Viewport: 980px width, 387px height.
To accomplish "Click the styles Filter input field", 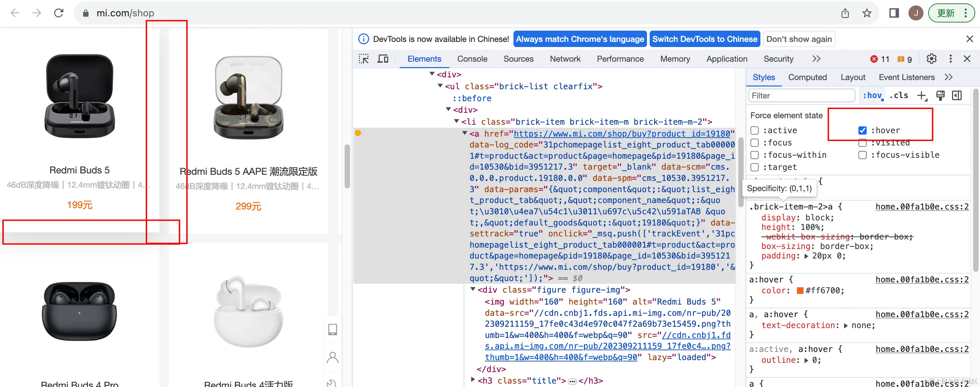I will (801, 96).
